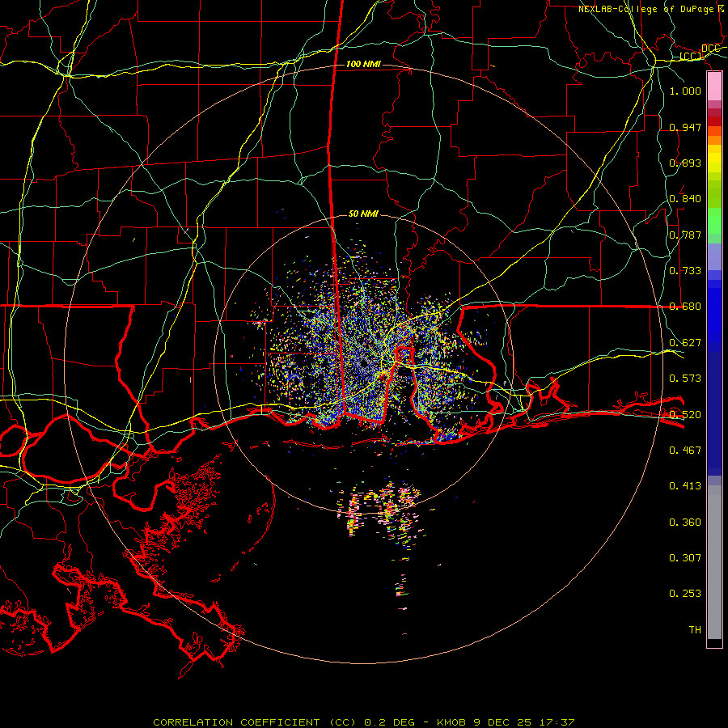The width and height of the screenshot is (728, 728).
Task: Pick the dark navy color bar segment
Action: [x=714, y=408]
